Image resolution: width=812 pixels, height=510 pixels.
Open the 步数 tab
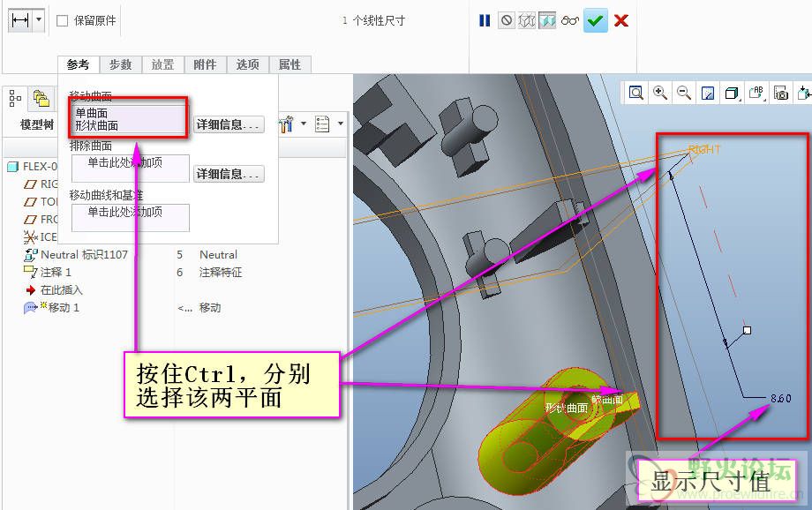click(x=121, y=64)
